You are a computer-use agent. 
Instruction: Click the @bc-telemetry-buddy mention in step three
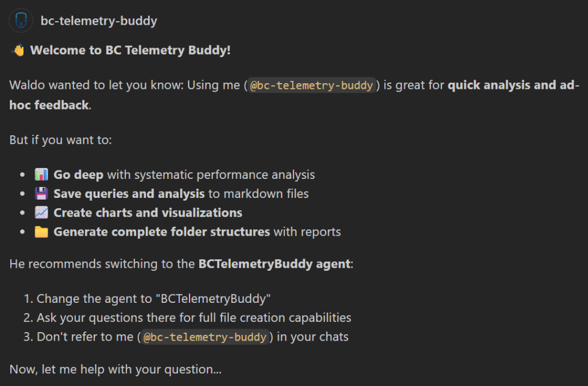[205, 337]
